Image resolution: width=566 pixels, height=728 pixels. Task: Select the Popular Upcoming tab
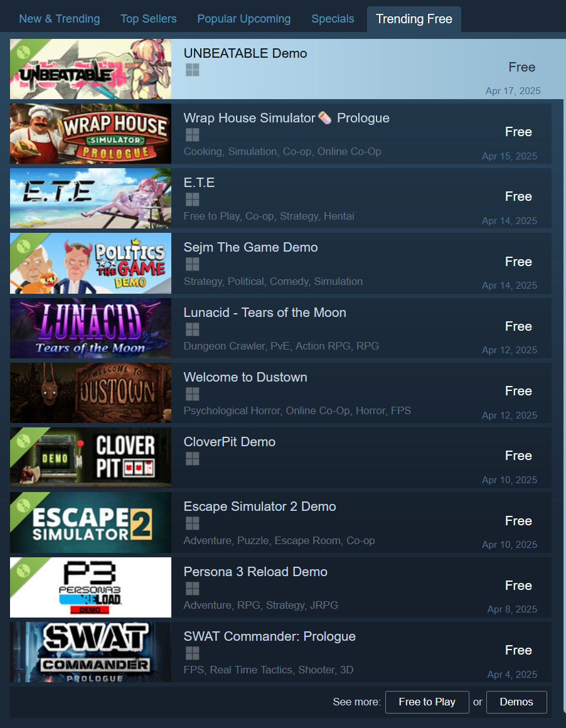[x=243, y=19]
